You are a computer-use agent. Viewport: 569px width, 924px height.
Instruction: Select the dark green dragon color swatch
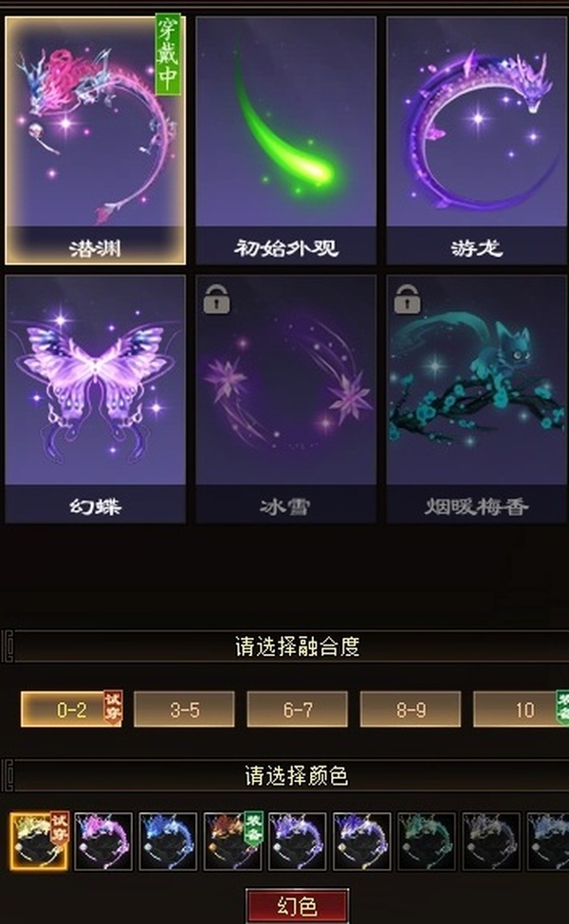pos(427,841)
